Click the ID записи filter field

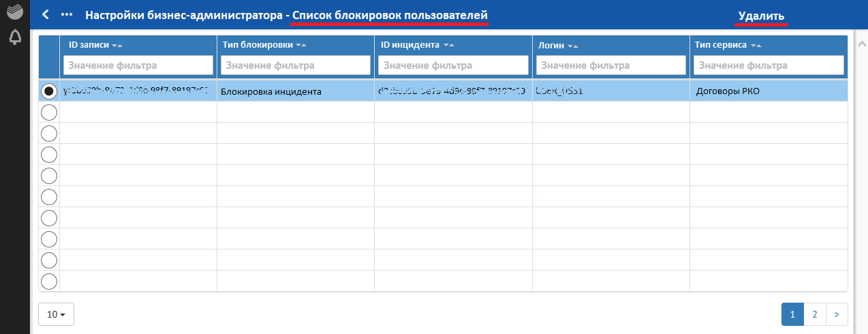pos(138,65)
